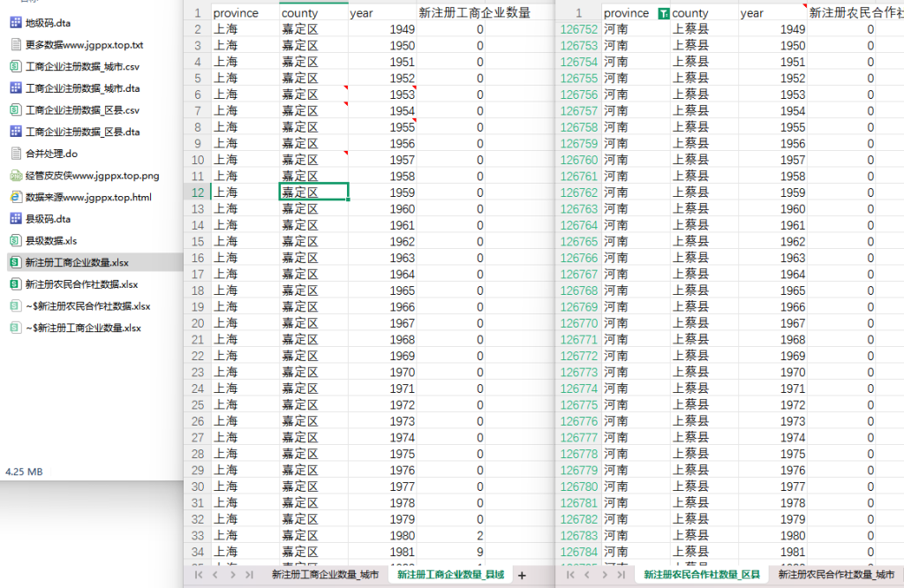Screen dimensions: 904x588
Task: Click the 工商企业注册数据_区县.dta file icon
Action: (16, 132)
